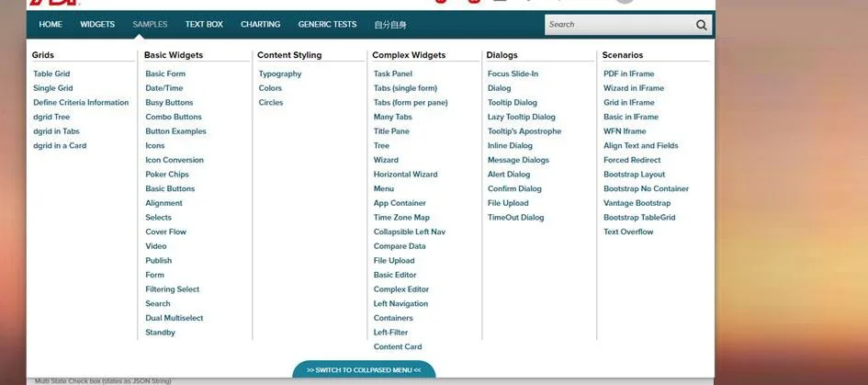This screenshot has height=385, width=868.
Task: Open Tabs (single form) sample
Action: tap(405, 88)
